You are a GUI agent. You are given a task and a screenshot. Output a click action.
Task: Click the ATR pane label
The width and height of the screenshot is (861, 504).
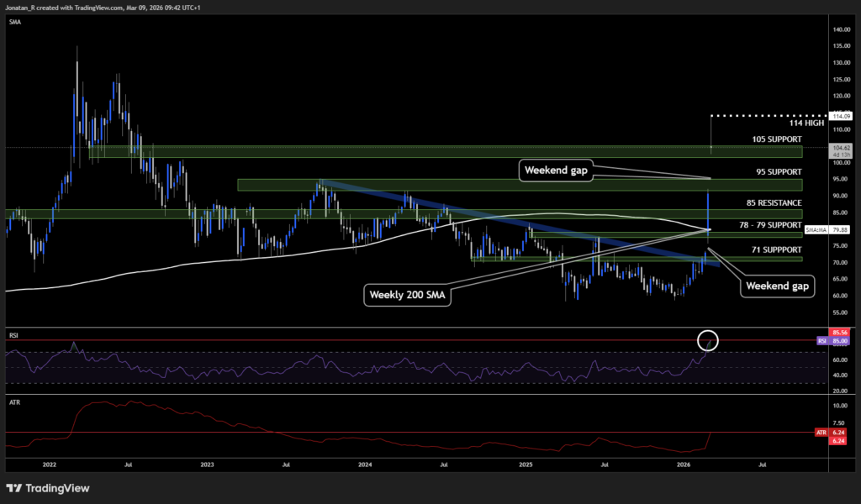[x=13, y=402]
